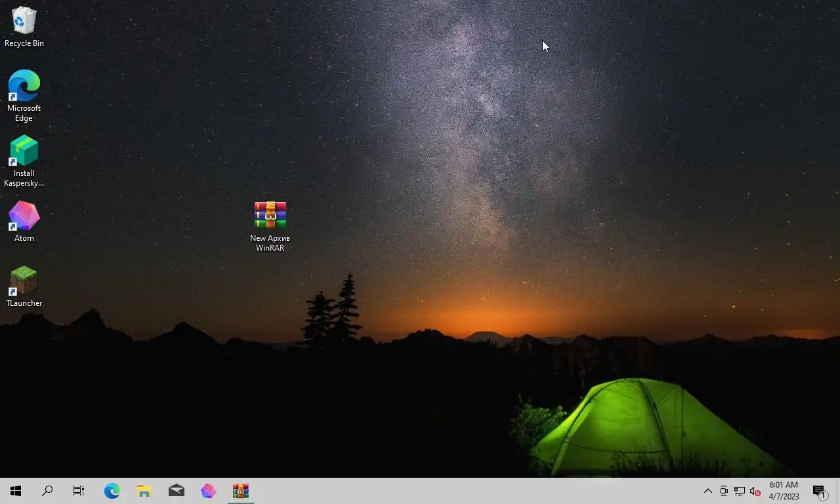Open network status tray icon
Image resolution: width=840 pixels, height=504 pixels.
740,491
